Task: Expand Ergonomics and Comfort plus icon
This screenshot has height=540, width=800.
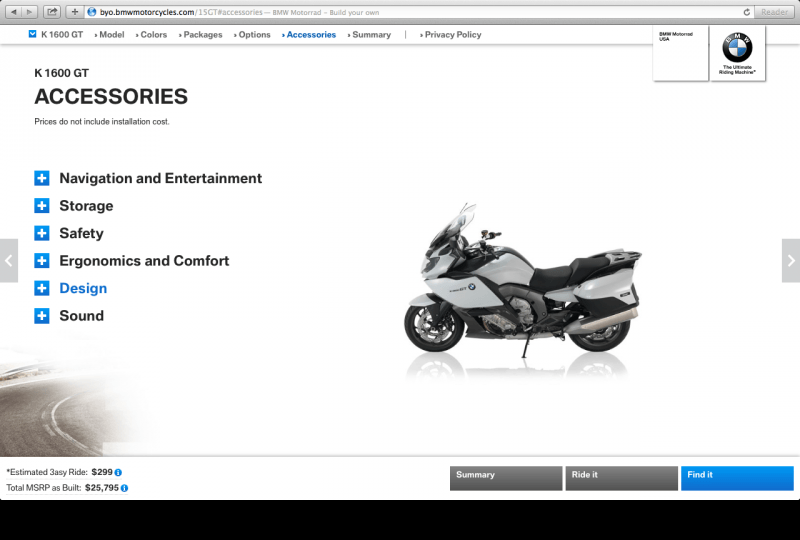Action: [x=42, y=261]
